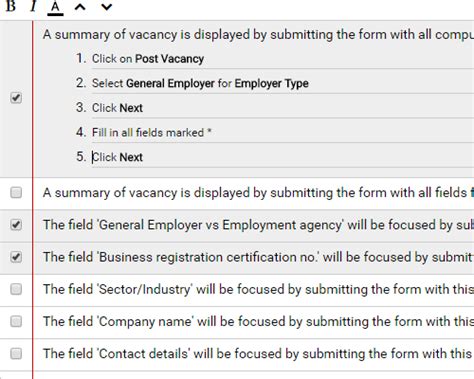Check the second summary of vacancy checkbox

point(16,192)
